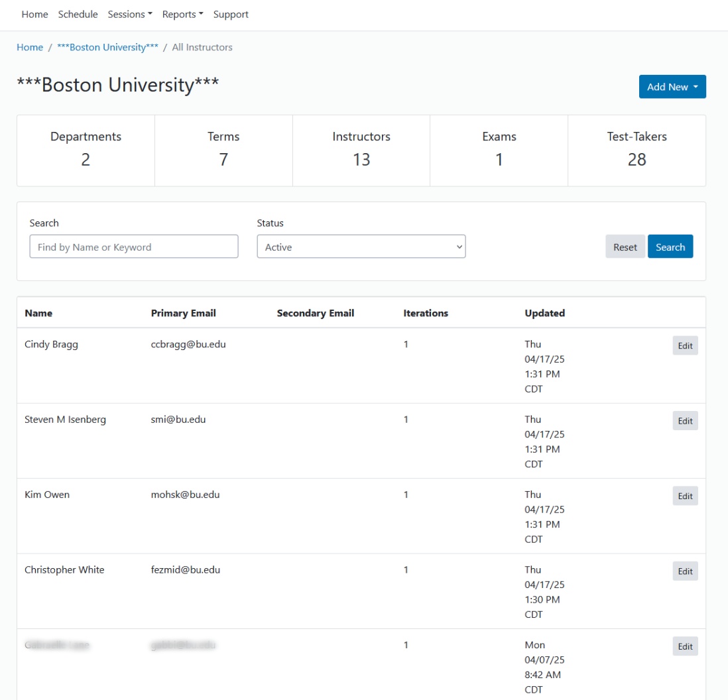Edit Steven M Isenberg's record
Screen dimensions: 728x700
click(x=685, y=421)
